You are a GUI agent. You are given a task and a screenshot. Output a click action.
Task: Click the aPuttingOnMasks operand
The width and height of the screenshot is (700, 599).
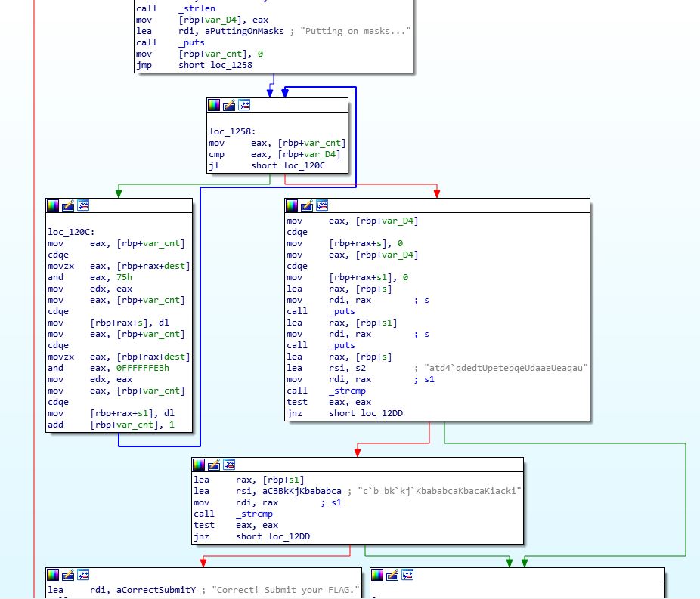244,31
